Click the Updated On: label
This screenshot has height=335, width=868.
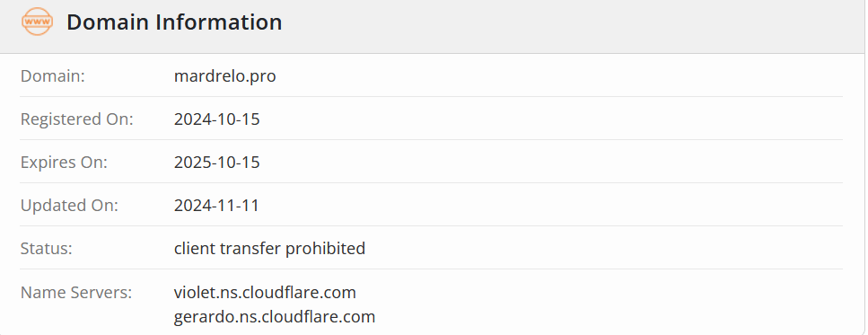point(69,206)
